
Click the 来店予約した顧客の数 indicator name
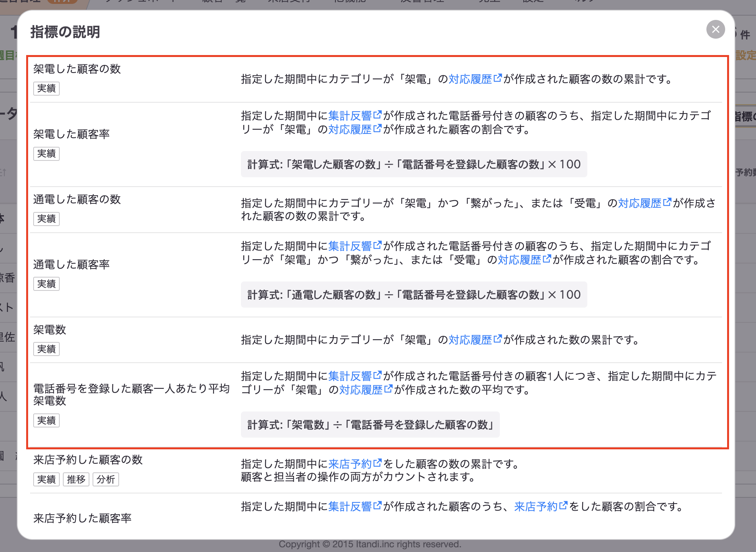click(88, 459)
